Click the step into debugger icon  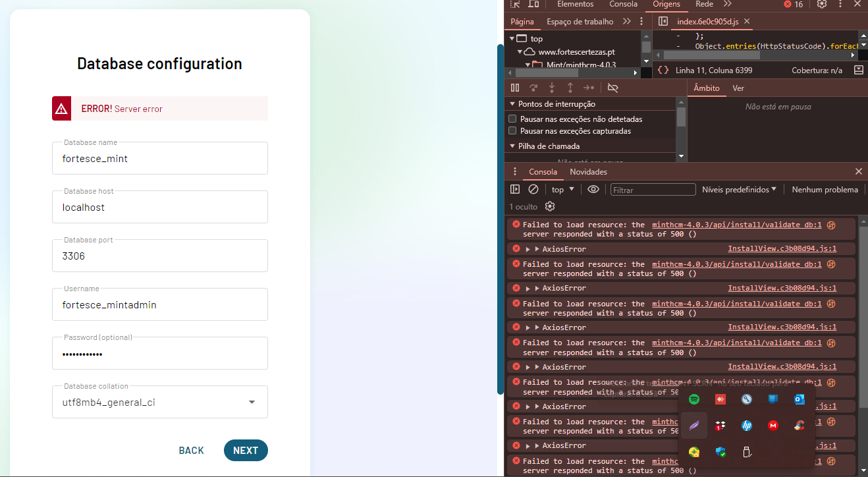[552, 88]
